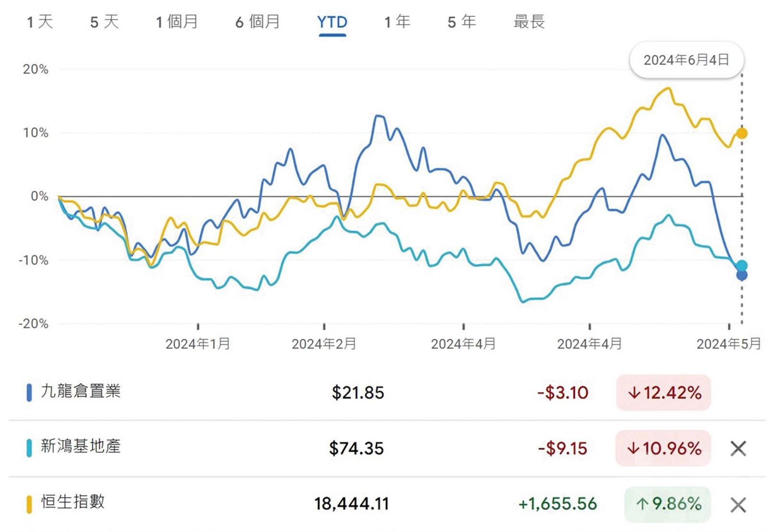Click the light blue 新鴻基地產 endpoint dot
Screen dimensions: 768x532
click(742, 266)
